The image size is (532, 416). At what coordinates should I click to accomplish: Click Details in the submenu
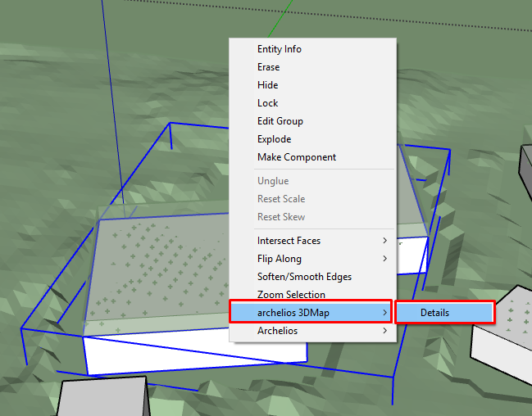pyautogui.click(x=444, y=312)
